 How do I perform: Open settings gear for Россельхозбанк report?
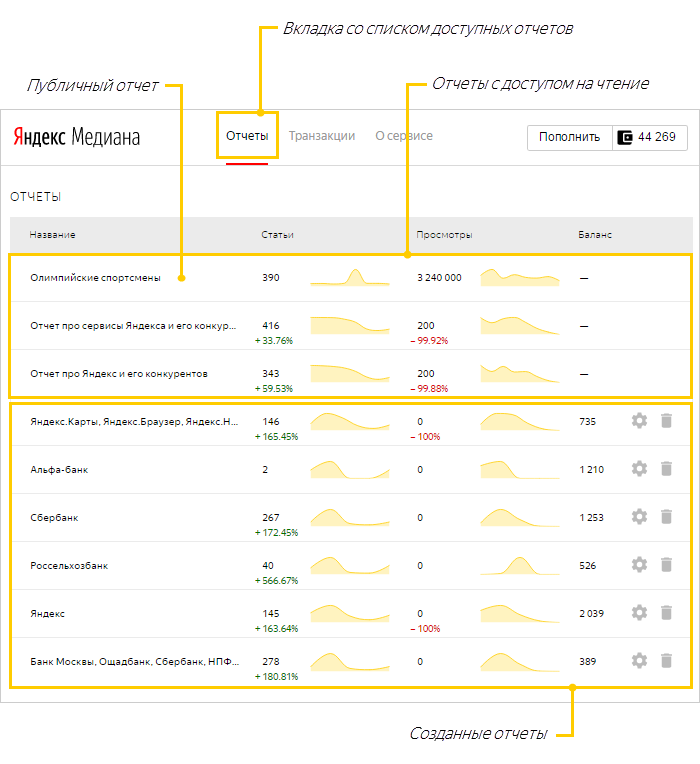[x=639, y=565]
